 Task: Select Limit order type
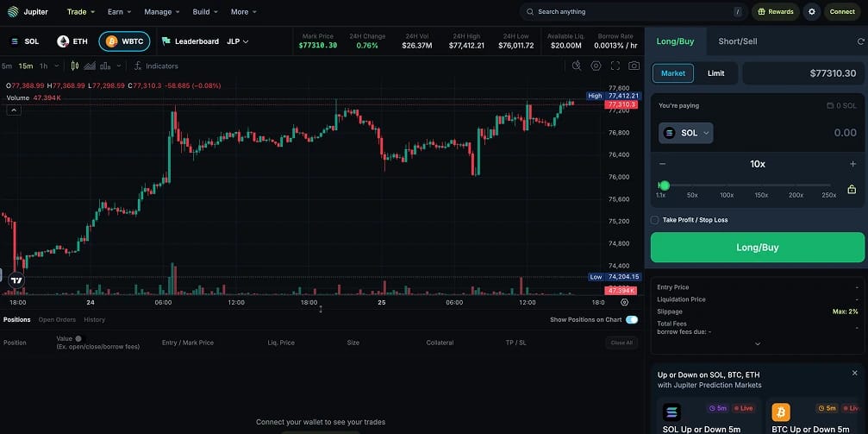click(x=715, y=73)
